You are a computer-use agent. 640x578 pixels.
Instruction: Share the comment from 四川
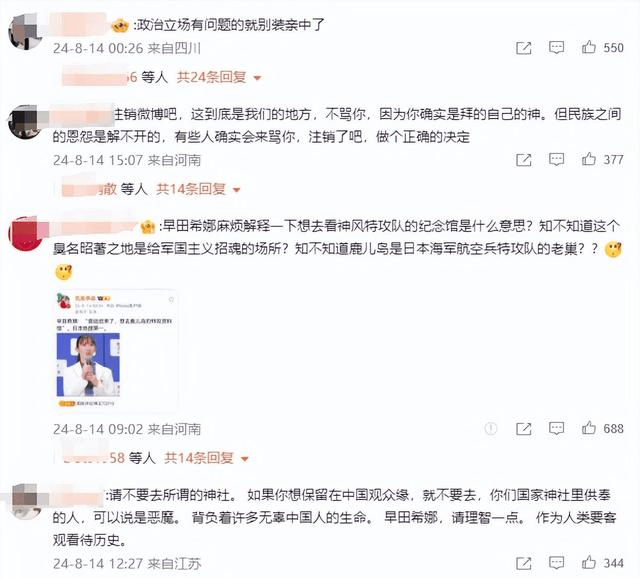[x=524, y=48]
